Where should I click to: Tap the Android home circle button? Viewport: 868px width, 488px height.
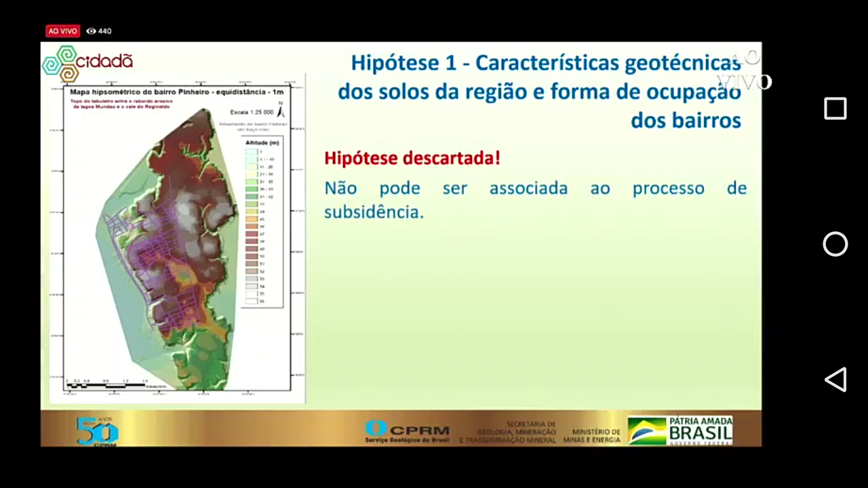pyautogui.click(x=835, y=244)
